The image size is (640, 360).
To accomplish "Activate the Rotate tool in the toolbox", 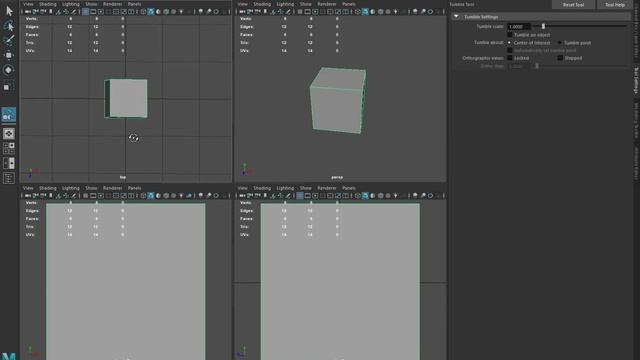I will coord(9,70).
